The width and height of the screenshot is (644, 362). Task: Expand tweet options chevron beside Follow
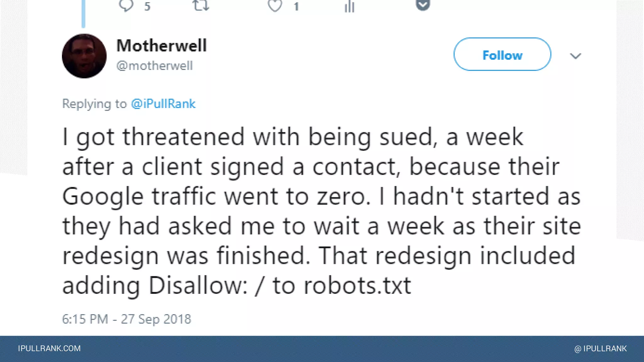tap(575, 56)
